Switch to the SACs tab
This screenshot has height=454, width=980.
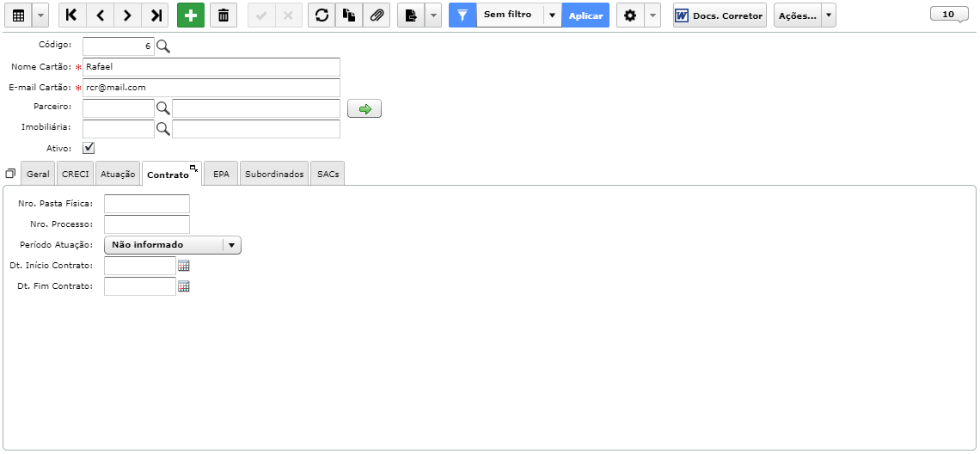pos(328,174)
